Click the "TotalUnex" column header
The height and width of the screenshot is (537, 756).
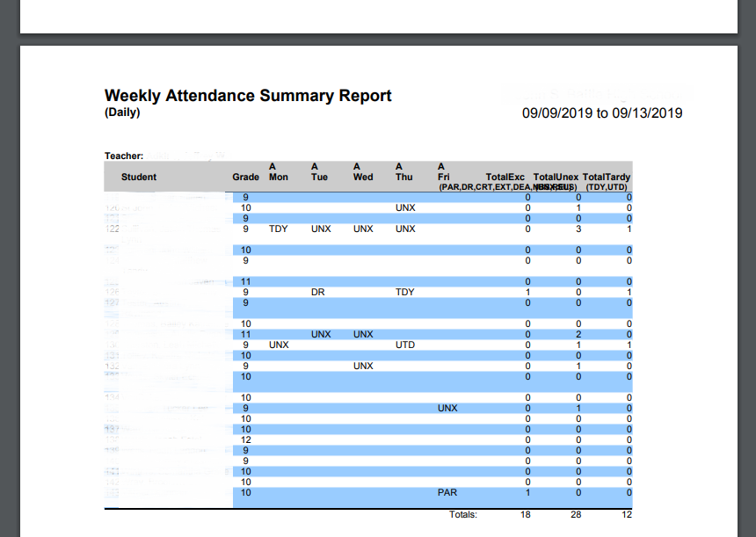click(556, 177)
